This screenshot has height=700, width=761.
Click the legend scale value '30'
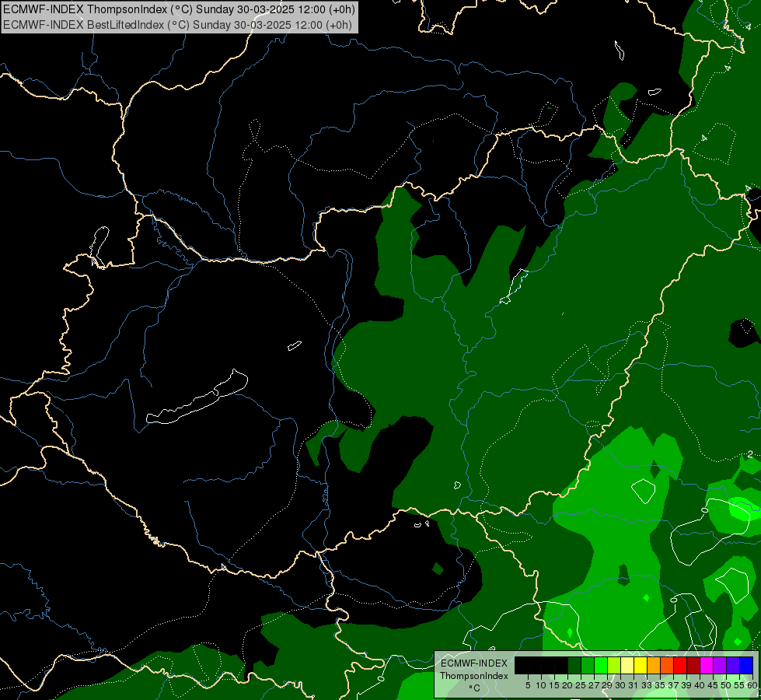620,685
